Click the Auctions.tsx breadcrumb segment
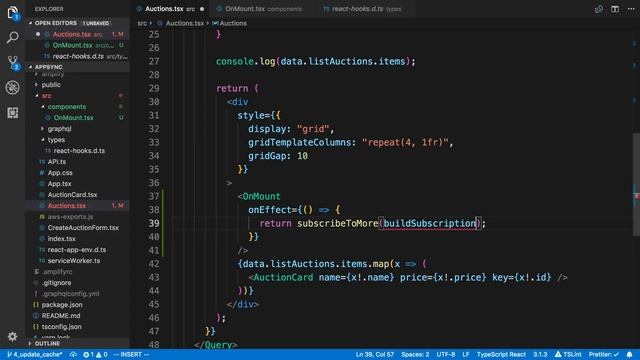This screenshot has width=640, height=360. point(184,23)
